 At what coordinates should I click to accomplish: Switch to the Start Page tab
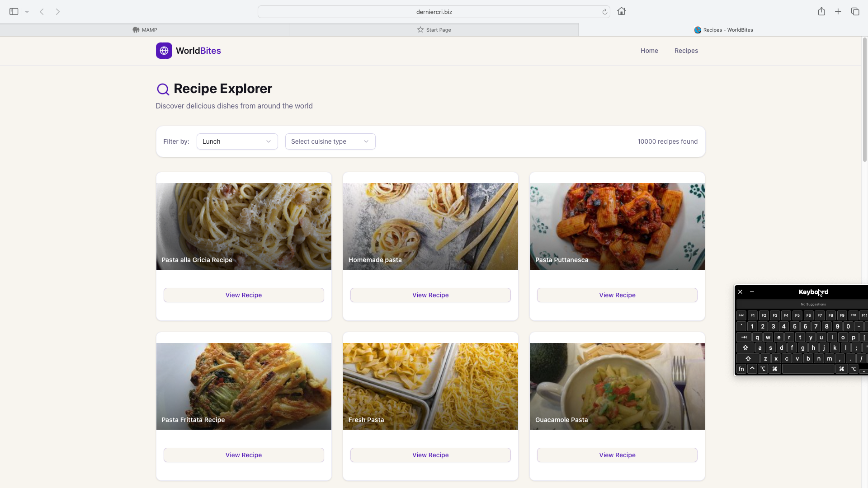click(434, 30)
